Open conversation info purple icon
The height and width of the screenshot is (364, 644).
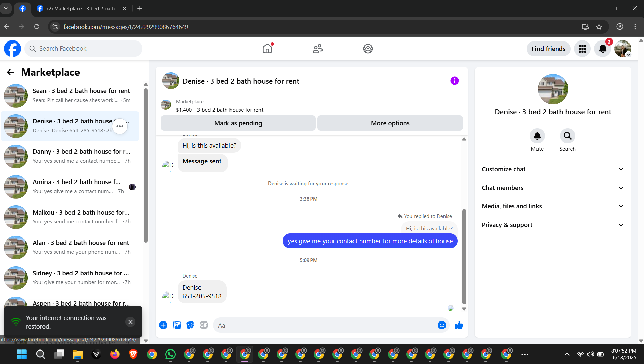pyautogui.click(x=455, y=81)
